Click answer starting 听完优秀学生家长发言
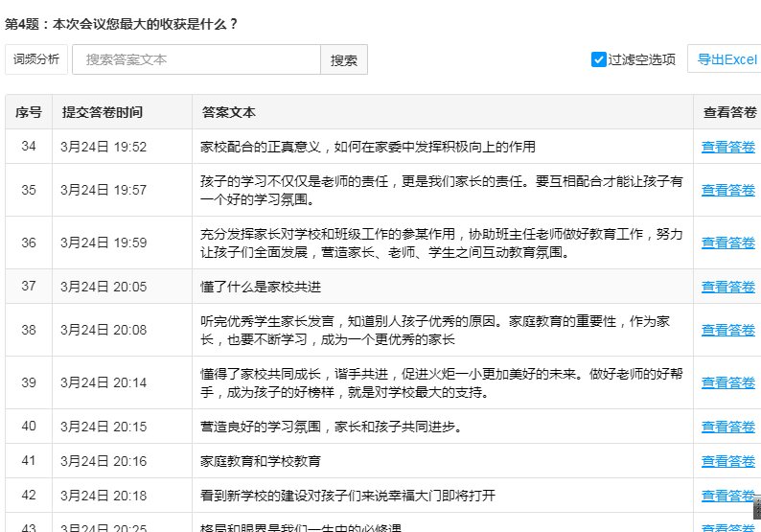 click(x=435, y=330)
